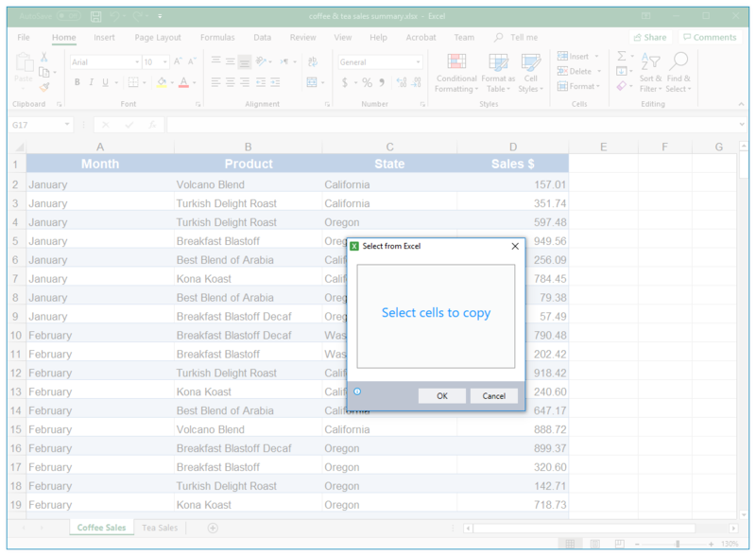The image size is (756, 556).
Task: Click OK in the Select from Excel dialog
Action: click(441, 395)
